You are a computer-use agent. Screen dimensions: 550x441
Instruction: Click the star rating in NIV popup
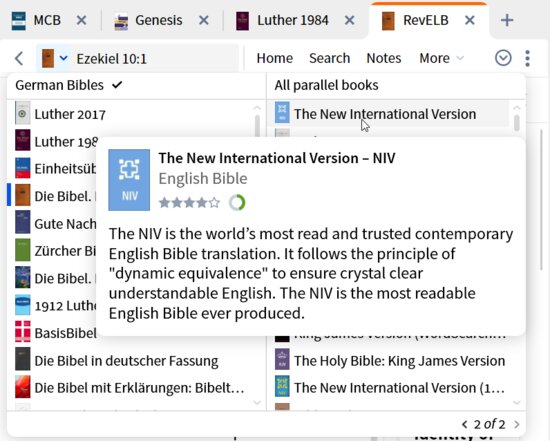tap(189, 202)
